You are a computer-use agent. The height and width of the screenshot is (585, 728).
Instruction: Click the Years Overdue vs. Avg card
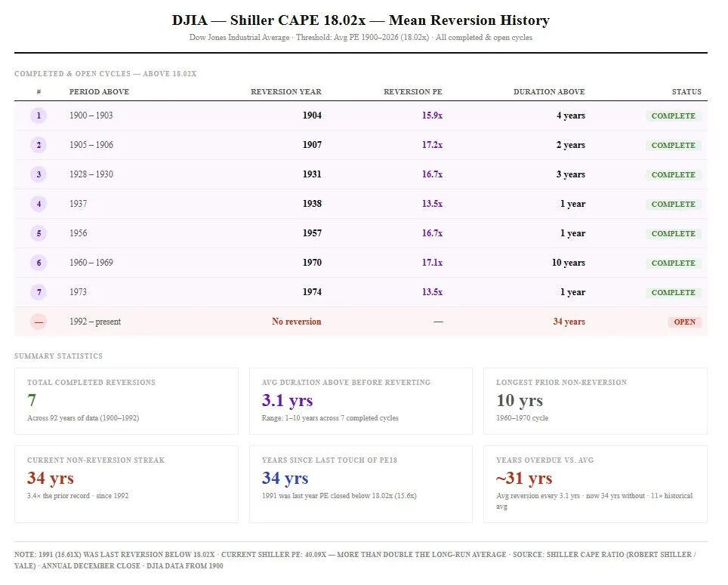tap(595, 484)
